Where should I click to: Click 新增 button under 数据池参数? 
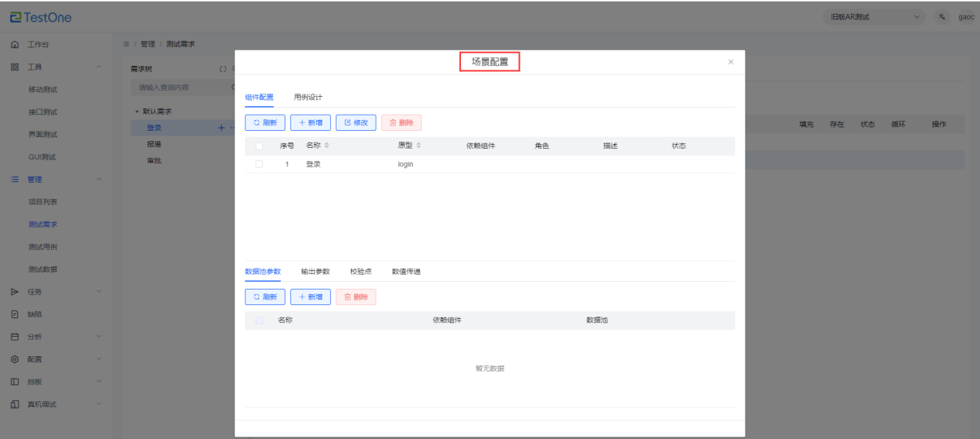click(x=310, y=297)
